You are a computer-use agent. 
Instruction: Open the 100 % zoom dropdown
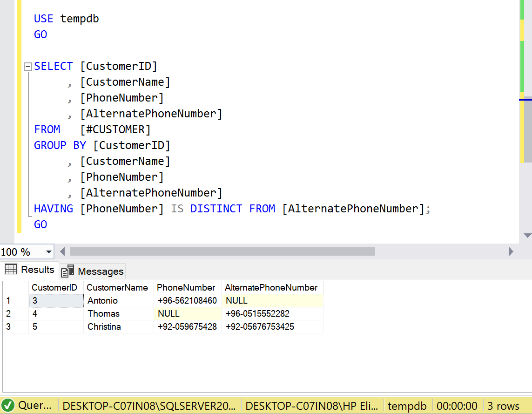49,252
